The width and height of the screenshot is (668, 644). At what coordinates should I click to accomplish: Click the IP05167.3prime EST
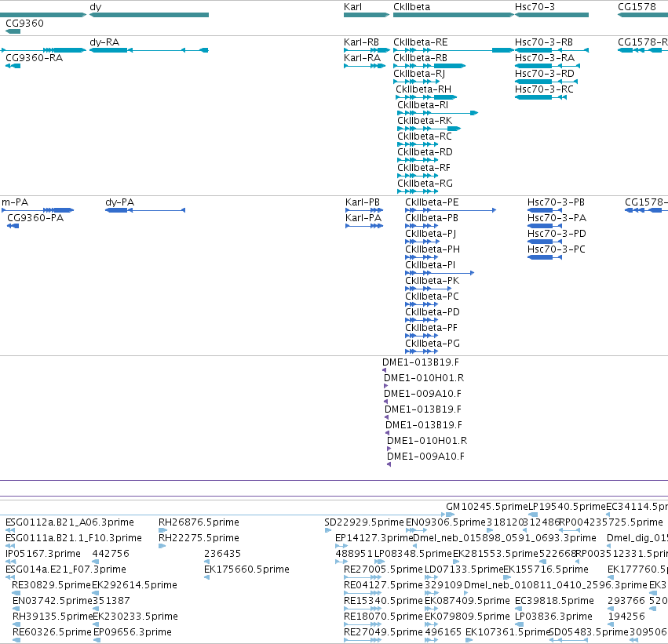[x=43, y=554]
